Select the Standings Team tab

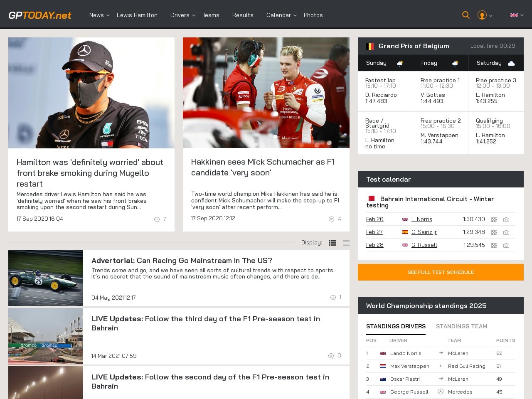461,326
